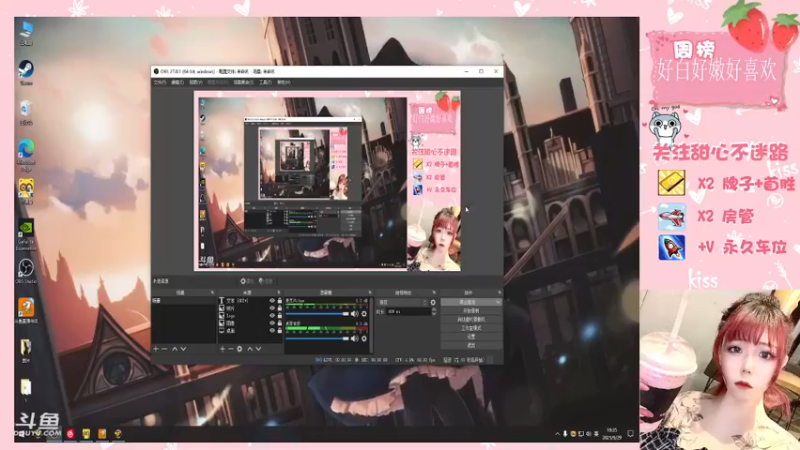
Task: Toggle lock on the desktop capture source
Action: pos(280,331)
